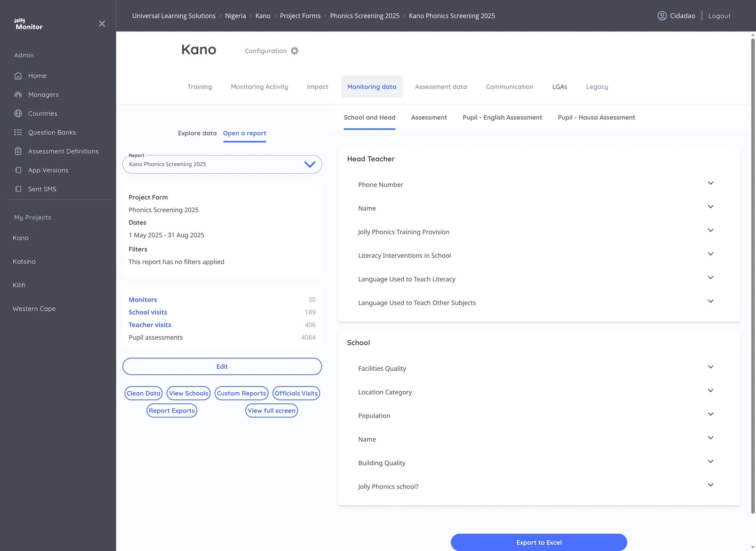
Task: Click Phonics Screening 2025 breadcrumb
Action: pos(365,16)
